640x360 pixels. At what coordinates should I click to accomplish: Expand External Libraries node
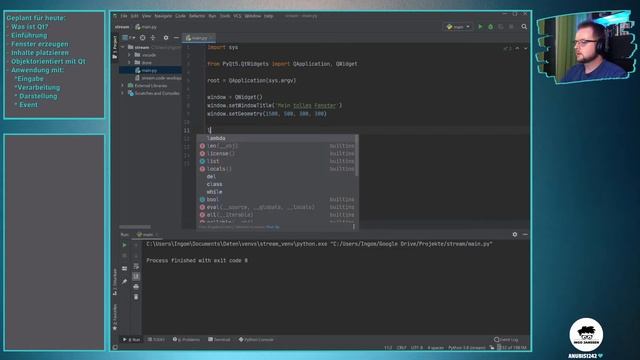click(x=123, y=86)
